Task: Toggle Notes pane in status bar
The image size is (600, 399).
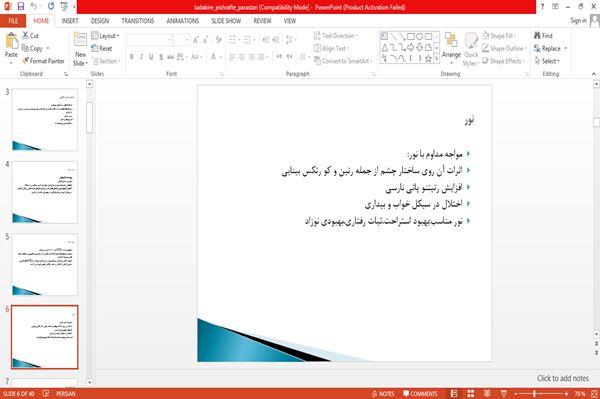Action: point(383,394)
